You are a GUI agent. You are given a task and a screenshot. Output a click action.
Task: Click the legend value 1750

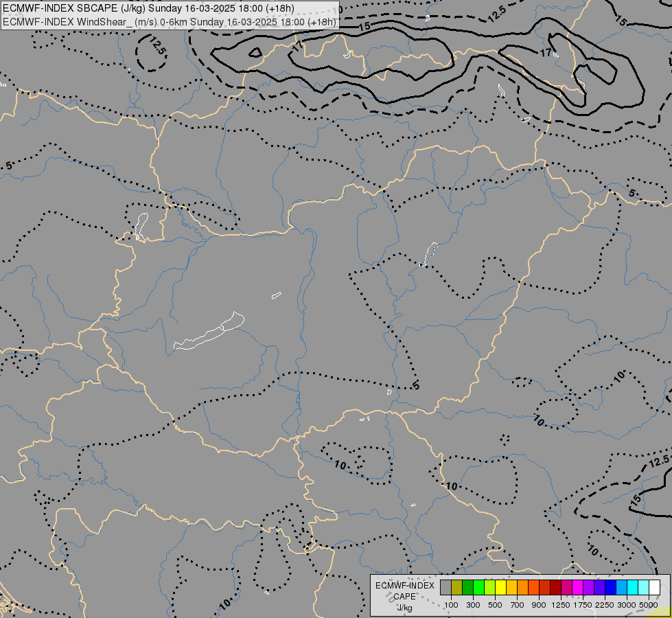pos(583,605)
